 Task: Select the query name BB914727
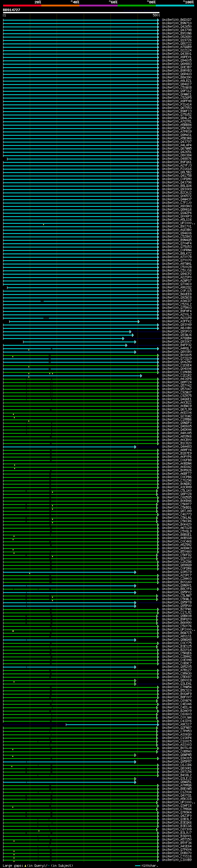(x=11, y=10)
